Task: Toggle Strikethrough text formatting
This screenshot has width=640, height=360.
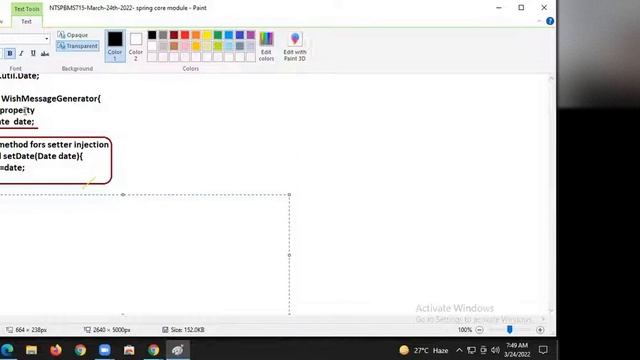Action: point(45,53)
